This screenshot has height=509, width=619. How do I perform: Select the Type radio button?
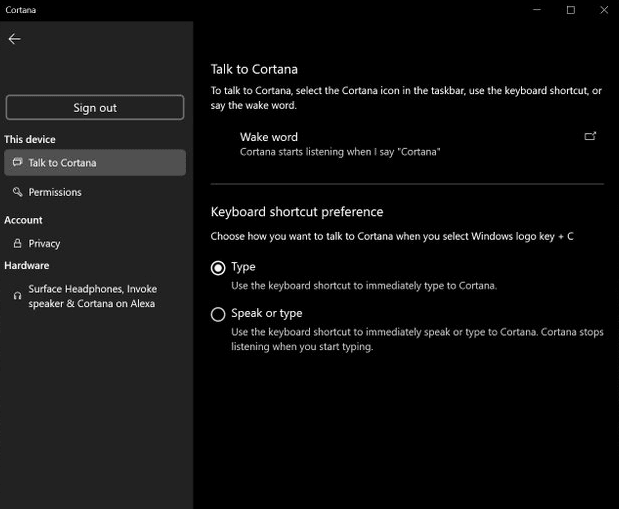(218, 268)
